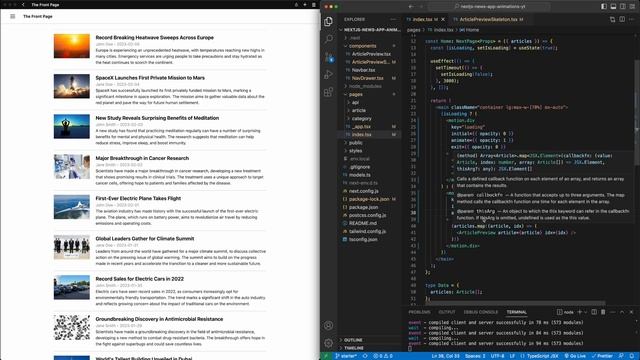This screenshot has width=640, height=360.
Task: Click the VS Code command center search field
Action: click(x=489, y=7)
